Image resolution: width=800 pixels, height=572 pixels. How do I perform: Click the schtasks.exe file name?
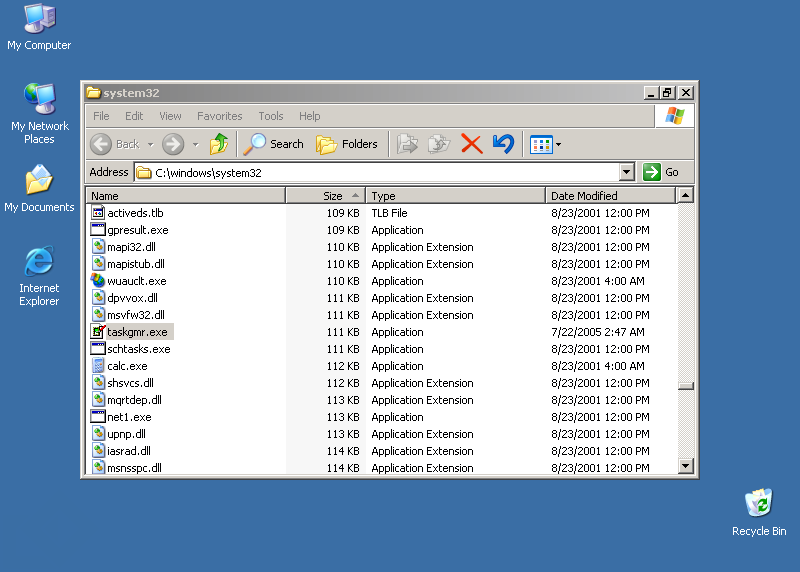coord(139,349)
